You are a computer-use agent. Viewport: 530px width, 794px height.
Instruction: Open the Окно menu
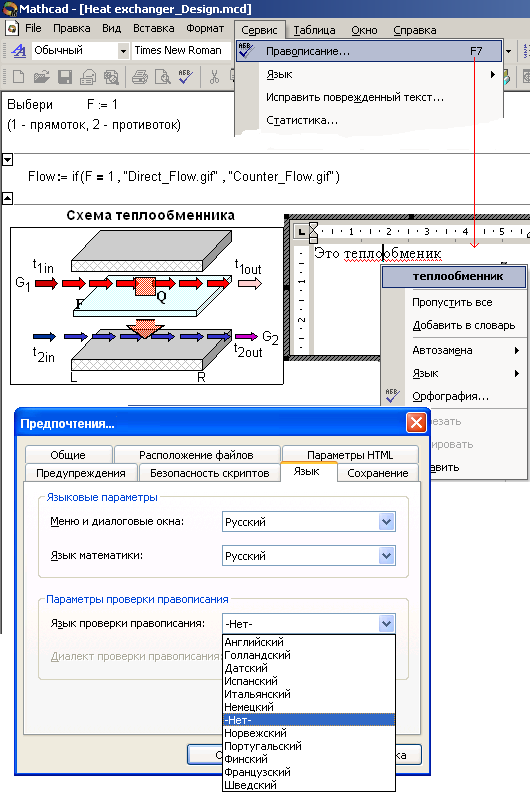point(364,30)
